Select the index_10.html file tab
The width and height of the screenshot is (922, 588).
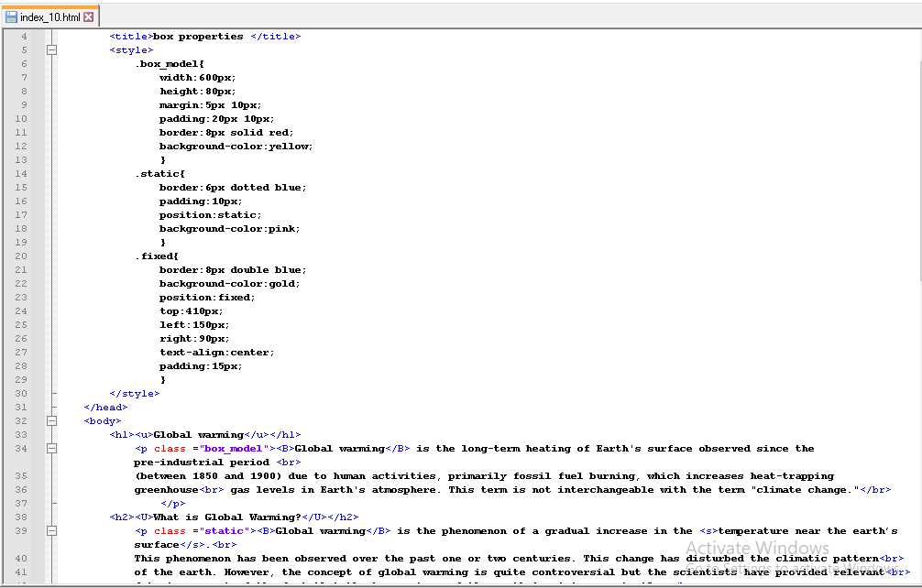(x=50, y=17)
